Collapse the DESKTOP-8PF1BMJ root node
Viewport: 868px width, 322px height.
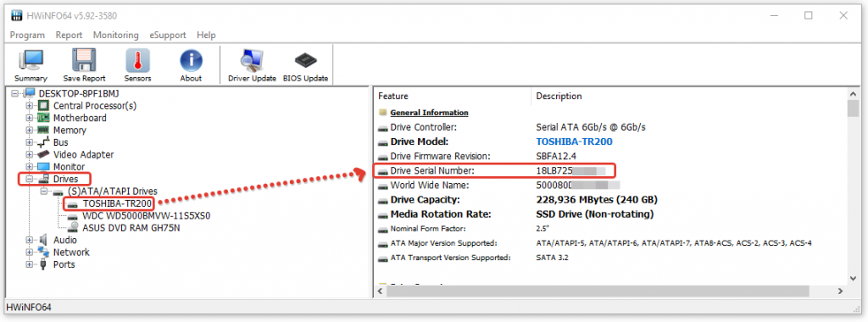(14, 93)
